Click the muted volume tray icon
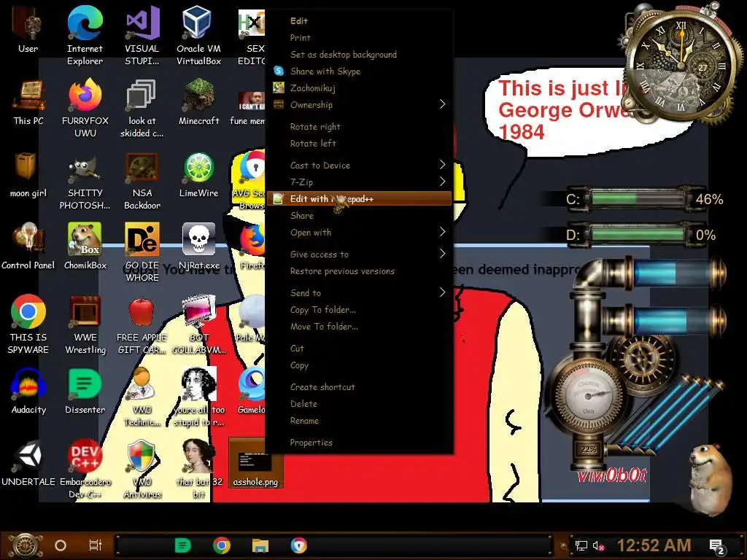 pyautogui.click(x=598, y=546)
